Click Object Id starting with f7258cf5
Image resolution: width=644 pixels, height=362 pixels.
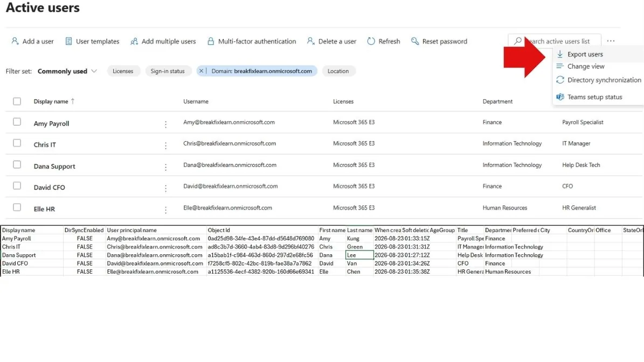262,263
